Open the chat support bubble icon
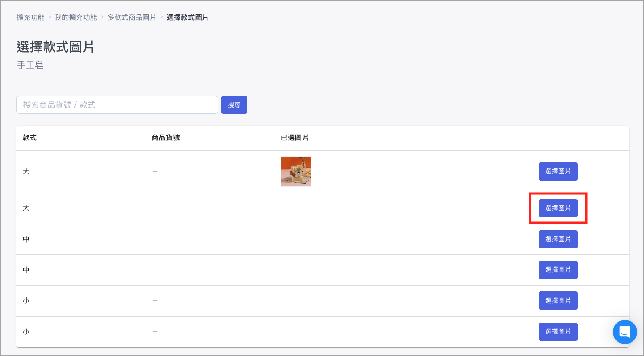Viewport: 644px width, 356px height. point(625,332)
